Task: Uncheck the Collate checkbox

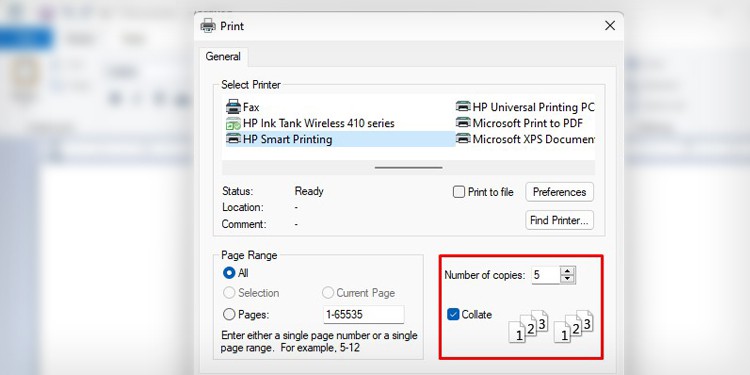Action: [453, 314]
